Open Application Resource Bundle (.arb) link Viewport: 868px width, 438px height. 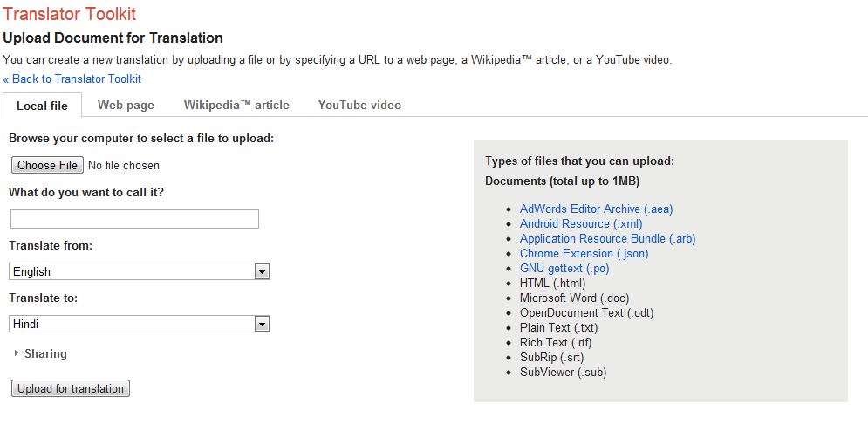point(607,239)
